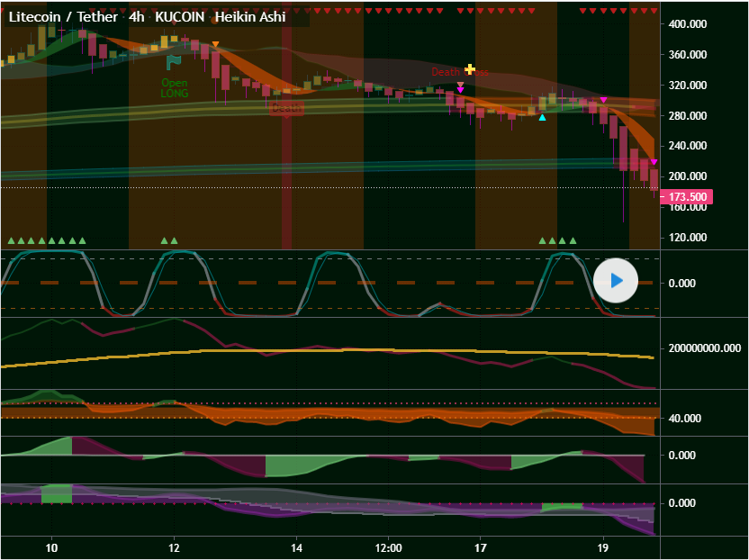Click the Open LONG green text

[175, 88]
